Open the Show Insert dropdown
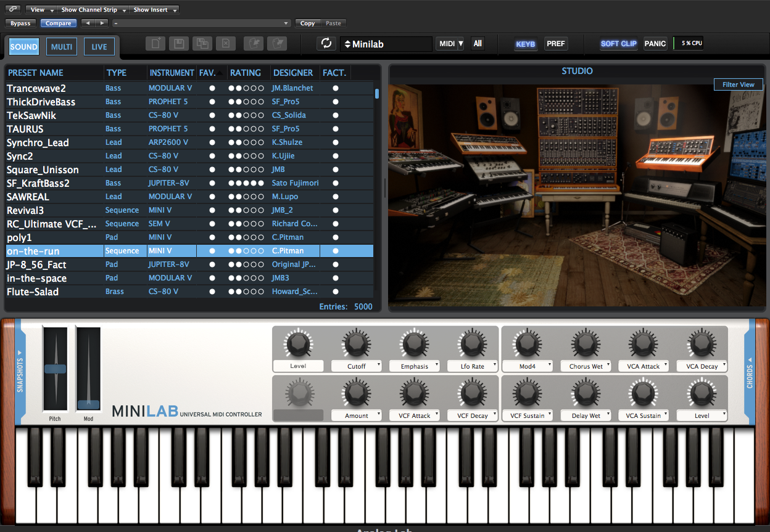 point(154,10)
